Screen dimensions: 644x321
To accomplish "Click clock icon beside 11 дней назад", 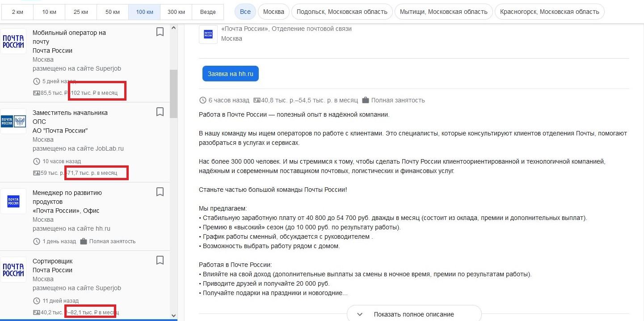I will [x=37, y=301].
